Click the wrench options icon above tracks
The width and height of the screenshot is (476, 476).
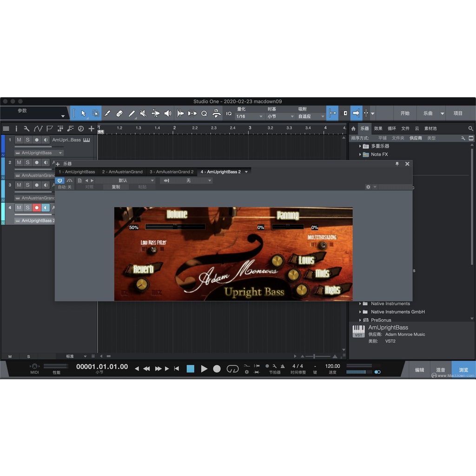(26, 129)
